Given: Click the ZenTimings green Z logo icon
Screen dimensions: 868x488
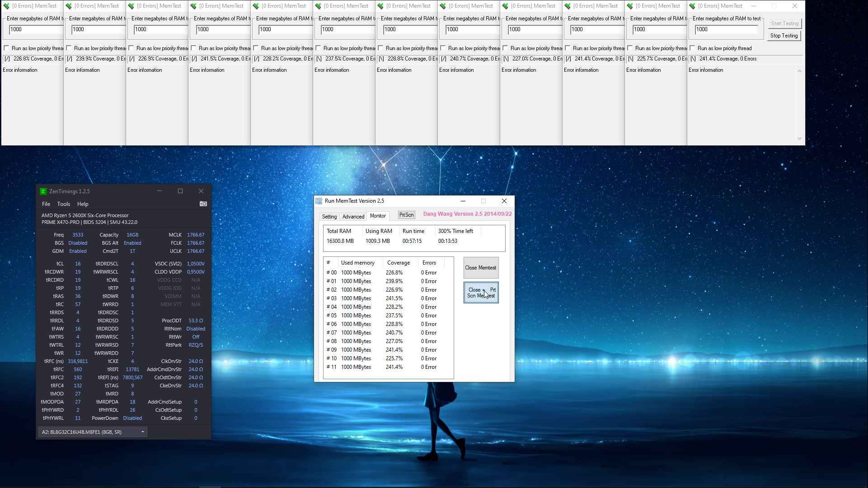Looking at the screenshot, I should tap(43, 191).
